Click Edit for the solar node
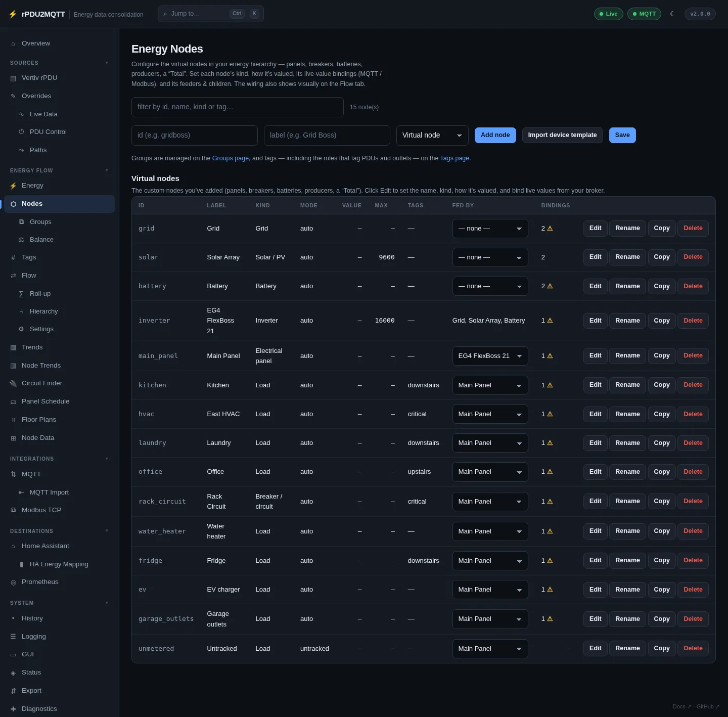 coord(595,257)
